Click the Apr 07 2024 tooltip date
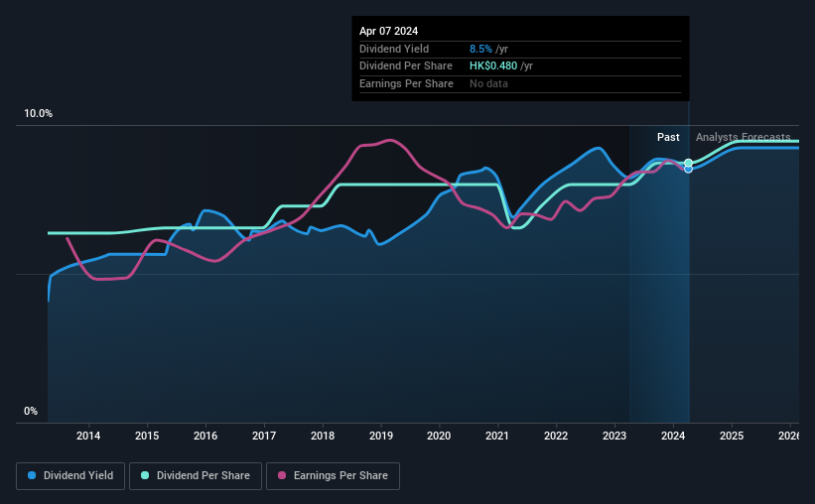The width and height of the screenshot is (815, 504). pyautogui.click(x=389, y=31)
